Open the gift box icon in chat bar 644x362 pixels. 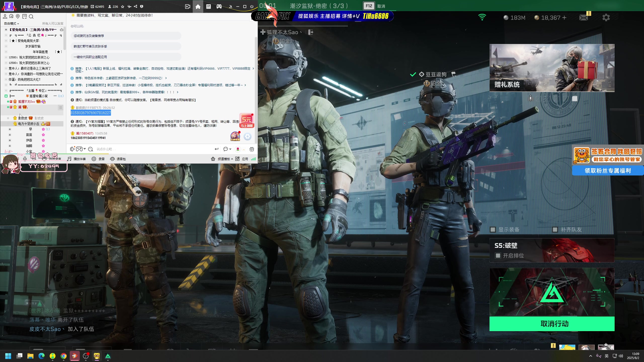click(x=252, y=149)
